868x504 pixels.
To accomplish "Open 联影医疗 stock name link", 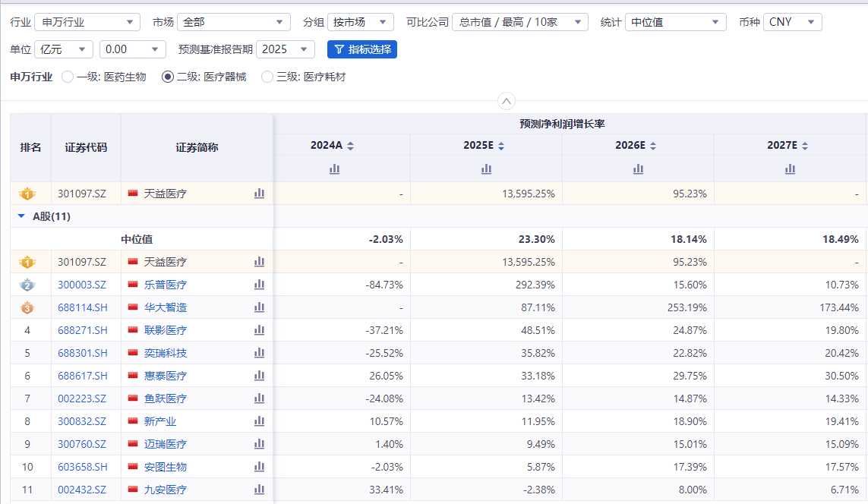I will 166,330.
